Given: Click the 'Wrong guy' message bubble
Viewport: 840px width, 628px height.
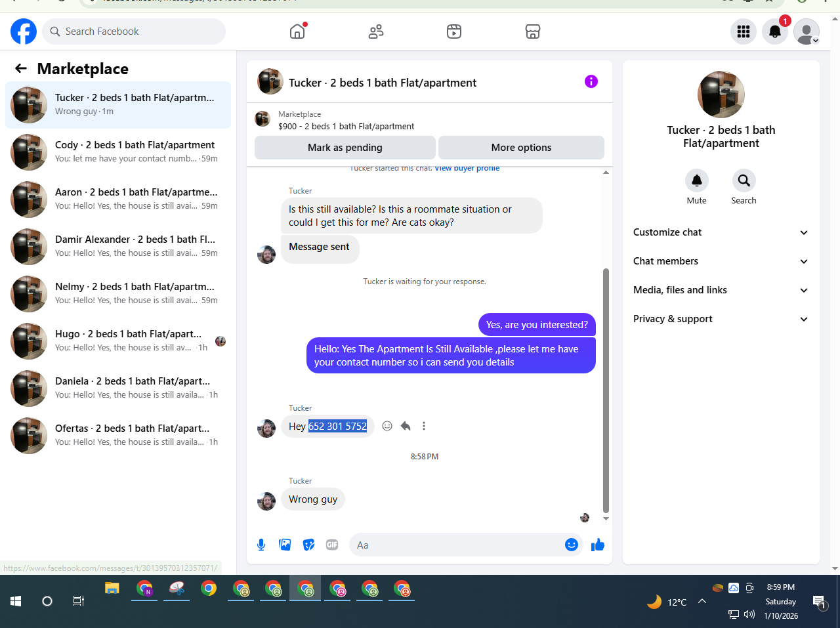Looking at the screenshot, I should [313, 499].
